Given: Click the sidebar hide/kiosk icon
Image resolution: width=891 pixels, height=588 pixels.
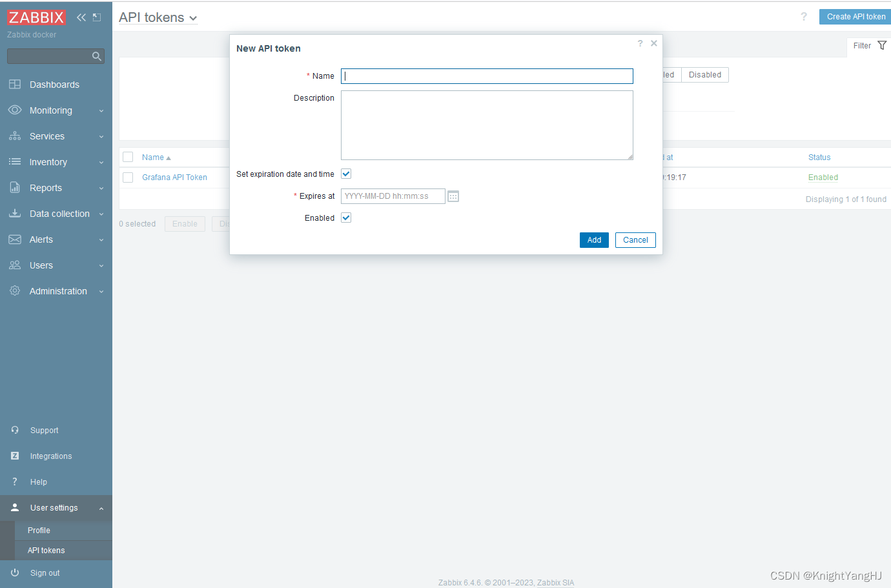Looking at the screenshot, I should (x=97, y=17).
